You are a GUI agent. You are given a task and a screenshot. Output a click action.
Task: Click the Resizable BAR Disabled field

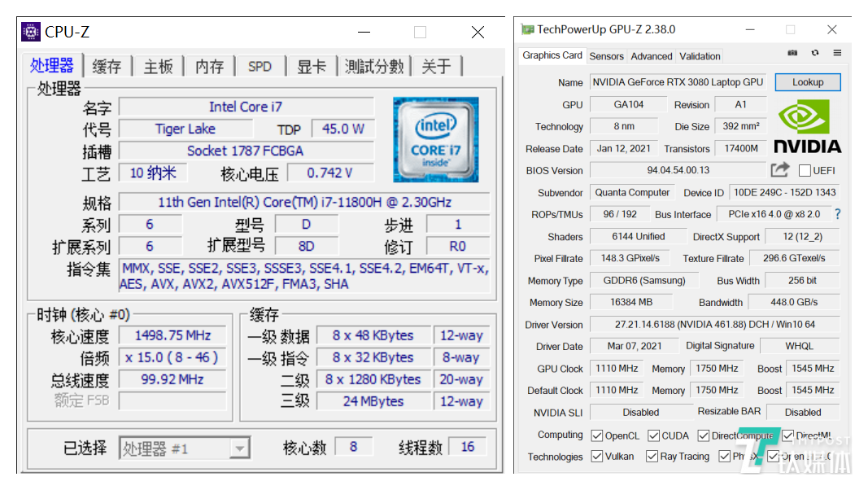tap(803, 412)
